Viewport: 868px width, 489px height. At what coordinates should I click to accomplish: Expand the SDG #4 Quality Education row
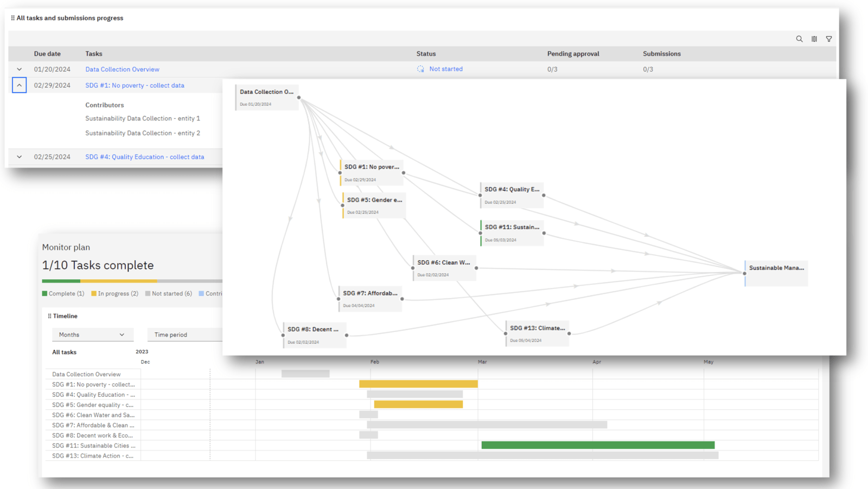19,157
